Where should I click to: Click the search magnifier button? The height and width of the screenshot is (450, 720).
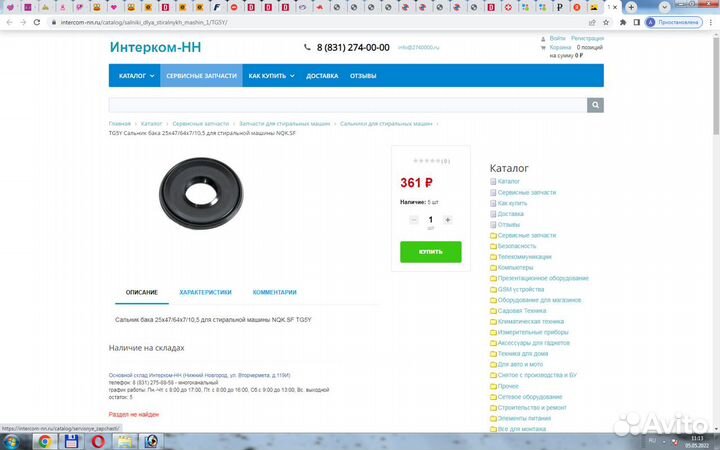[596, 105]
